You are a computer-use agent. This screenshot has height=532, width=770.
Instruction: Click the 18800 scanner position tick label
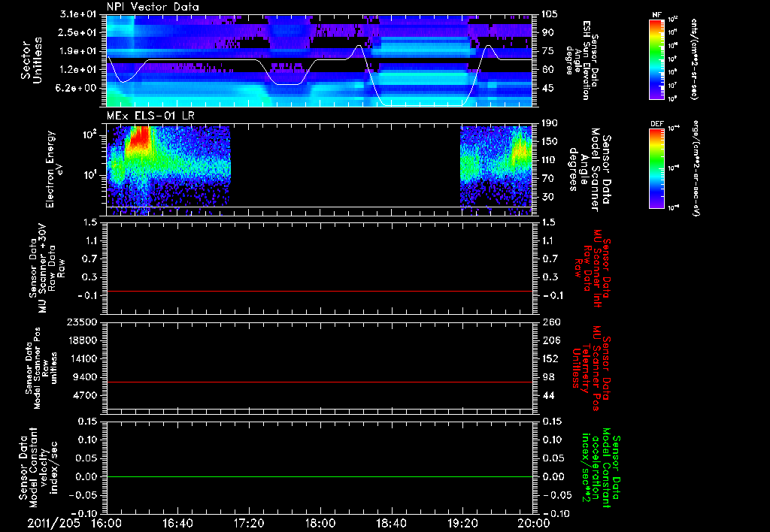(x=82, y=340)
